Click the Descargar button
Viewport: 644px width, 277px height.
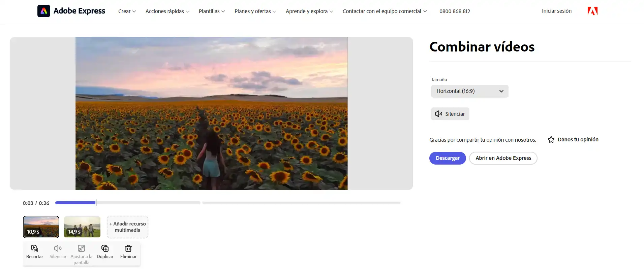(448, 158)
